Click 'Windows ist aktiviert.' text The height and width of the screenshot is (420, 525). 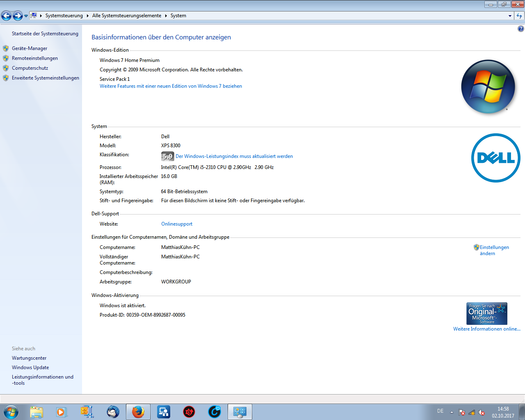click(123, 306)
